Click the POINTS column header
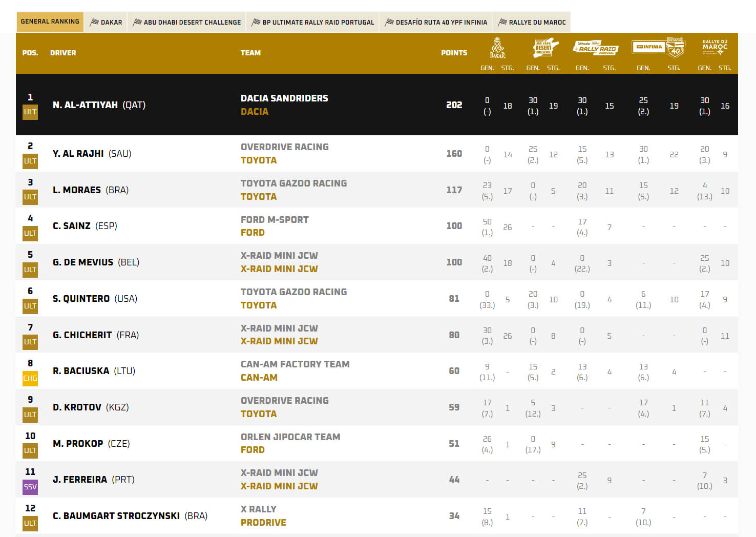 [x=454, y=53]
